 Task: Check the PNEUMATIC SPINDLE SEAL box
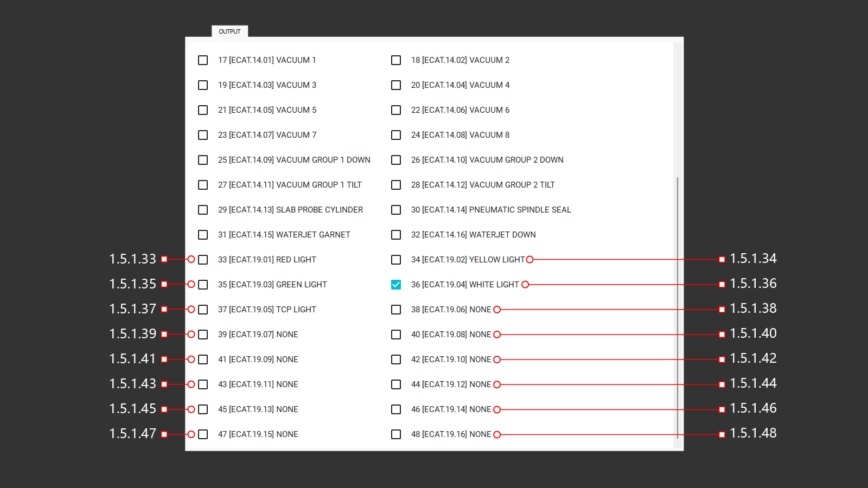tap(396, 210)
